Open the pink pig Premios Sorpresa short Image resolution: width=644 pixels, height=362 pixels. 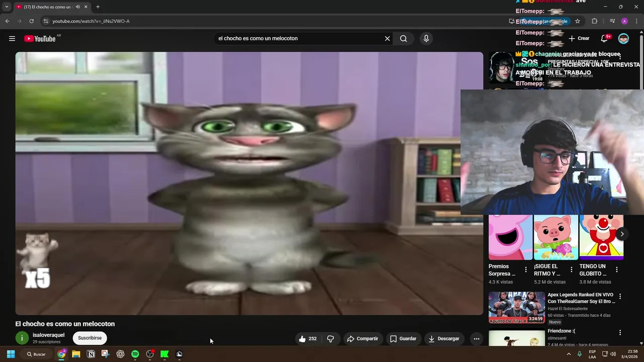click(510, 237)
